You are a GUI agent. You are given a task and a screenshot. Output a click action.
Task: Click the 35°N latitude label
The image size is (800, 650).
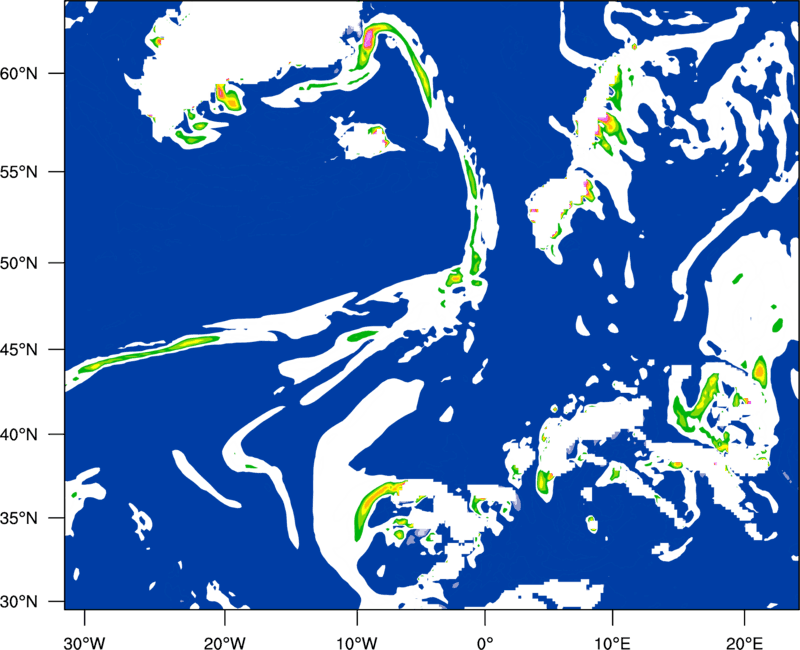19,518
